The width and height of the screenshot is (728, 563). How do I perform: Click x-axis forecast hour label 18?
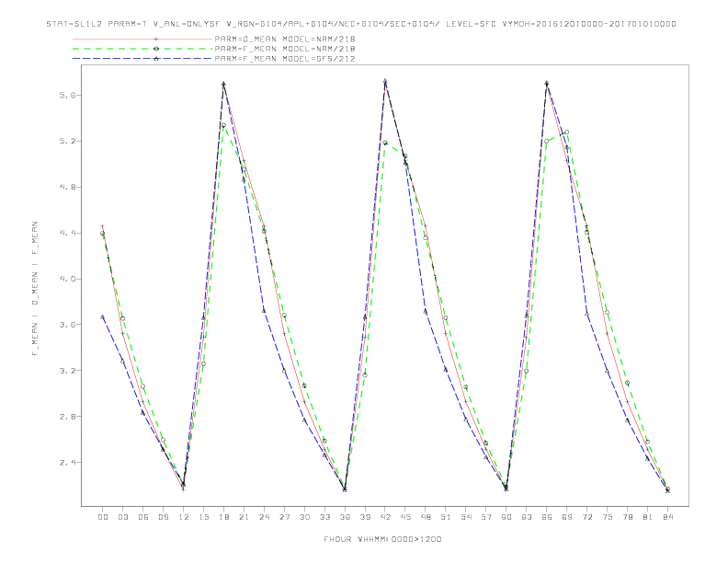223,517
